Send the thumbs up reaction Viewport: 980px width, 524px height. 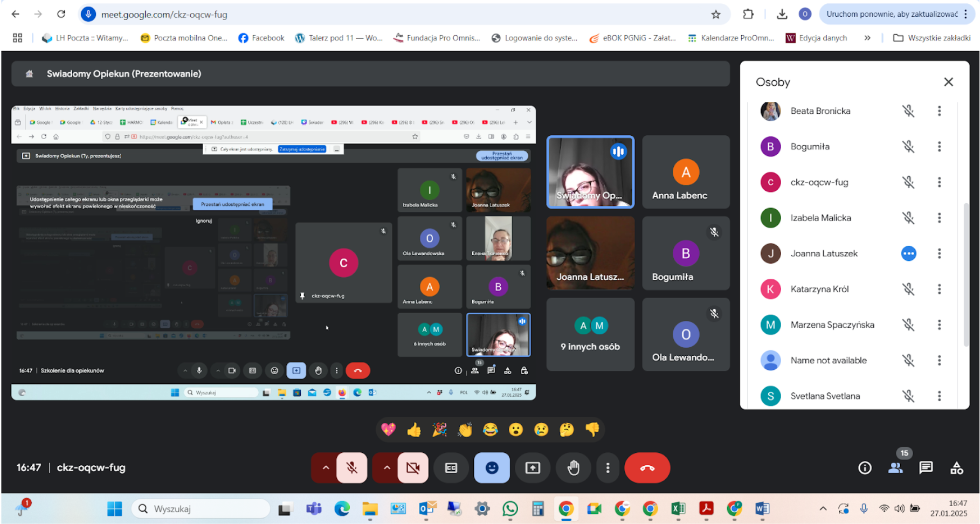(414, 430)
